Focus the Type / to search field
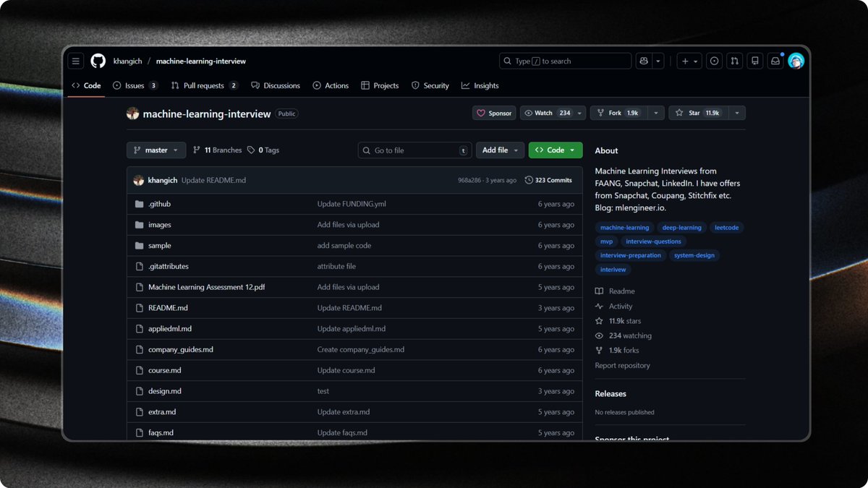Viewport: 868px width, 488px height. point(565,61)
